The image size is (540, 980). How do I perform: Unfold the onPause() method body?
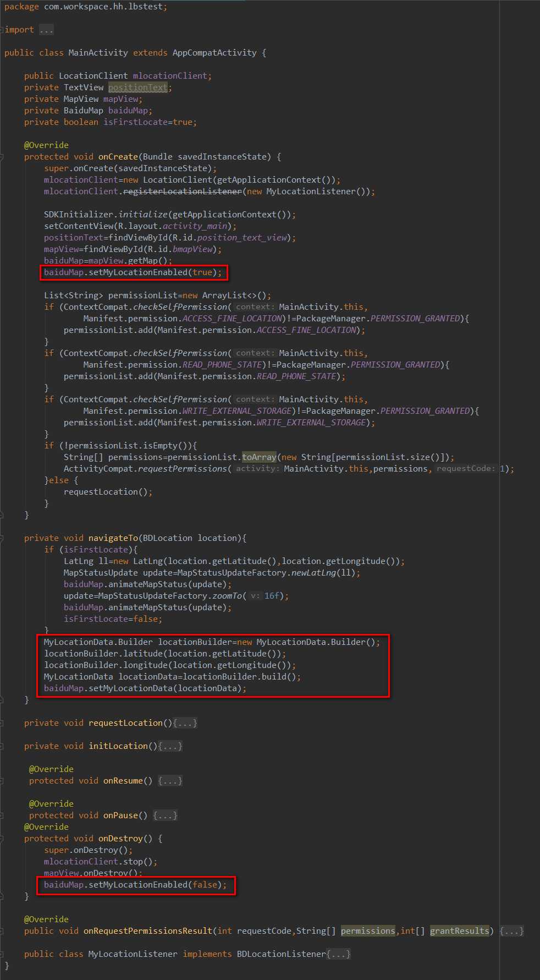point(165,815)
